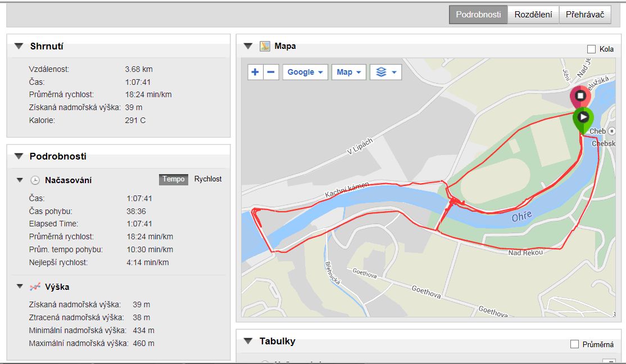Screen dimensions: 626x364
Task: Switch timing display to Rychlost
Action: (208, 179)
